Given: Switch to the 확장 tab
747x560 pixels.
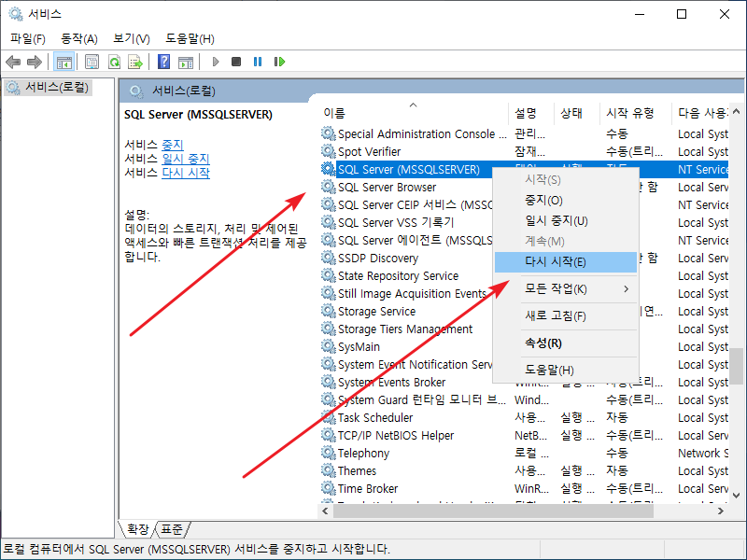Looking at the screenshot, I should pyautogui.click(x=137, y=529).
